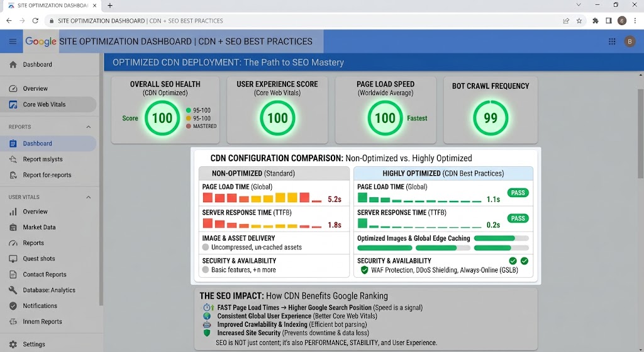Click the MASTERED legend dot

189,126
